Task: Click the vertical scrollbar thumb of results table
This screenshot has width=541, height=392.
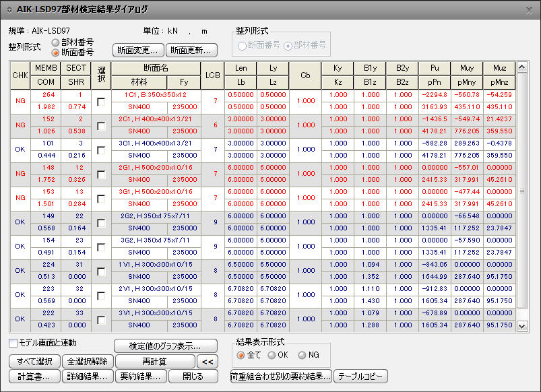Action: (x=522, y=191)
